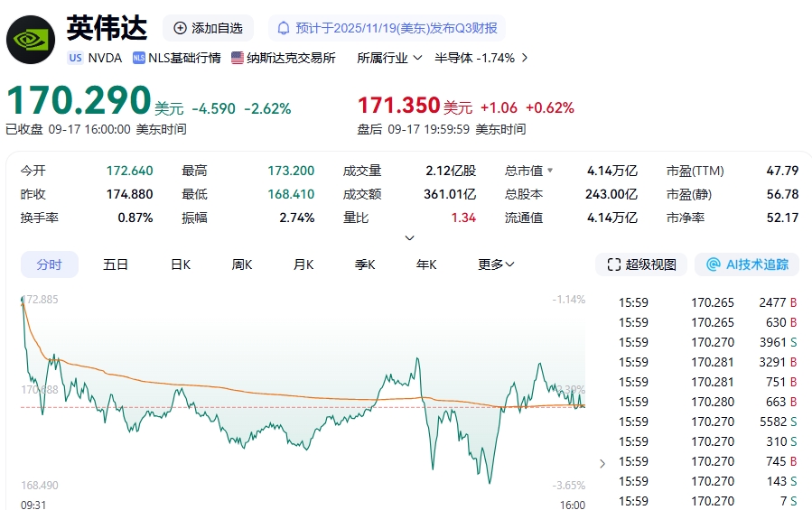The image size is (812, 510).
Task: Switch to the 月K chart tab
Action: click(303, 264)
